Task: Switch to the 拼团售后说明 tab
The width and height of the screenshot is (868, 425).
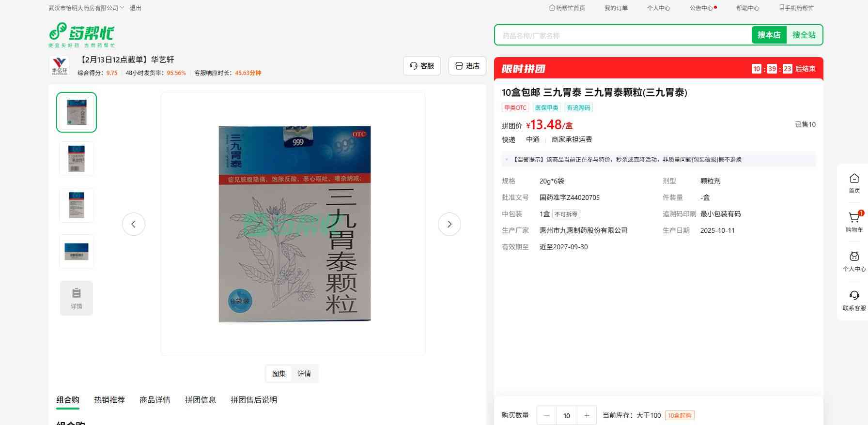Action: pyautogui.click(x=253, y=400)
